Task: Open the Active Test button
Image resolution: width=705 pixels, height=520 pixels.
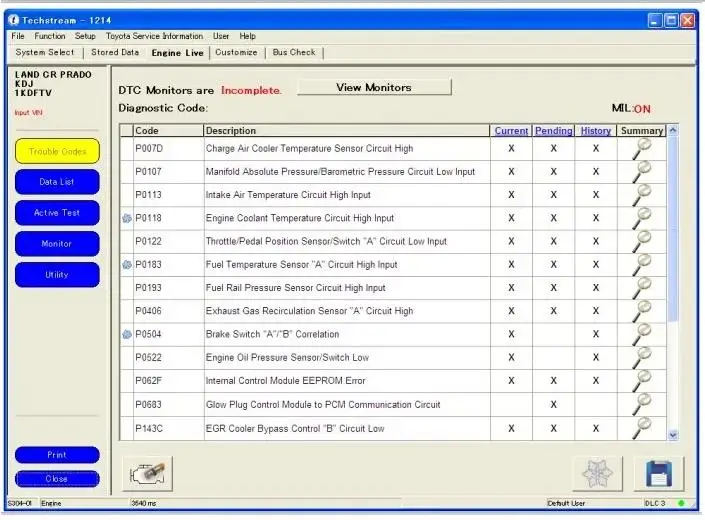Action: pyautogui.click(x=57, y=213)
